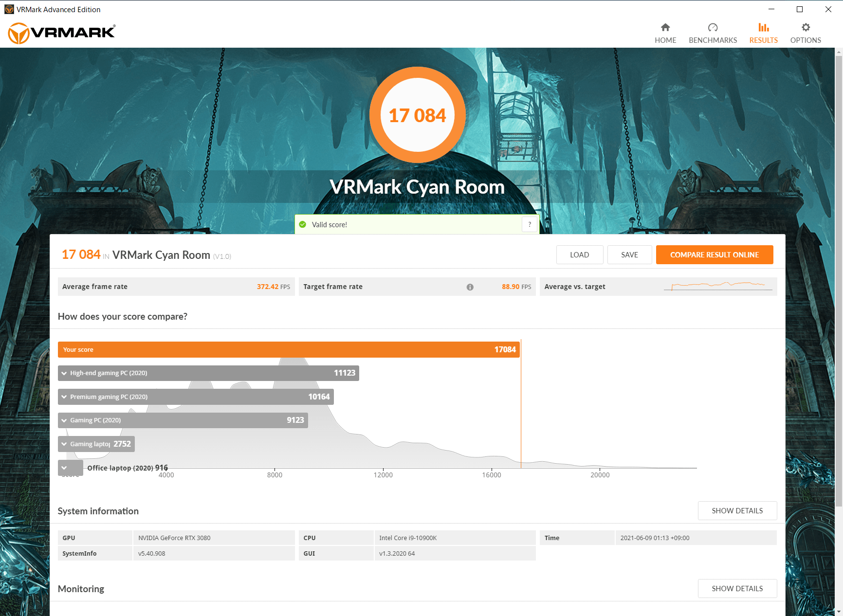Click the vertical scrollbar

click(839, 282)
